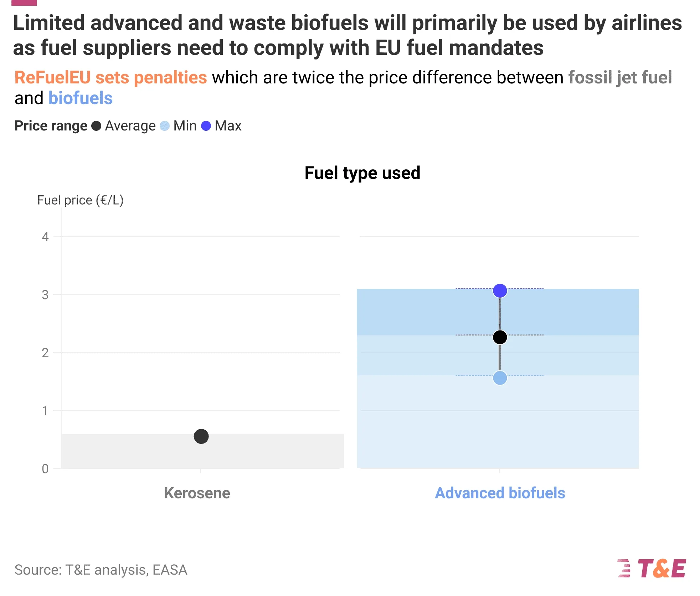
Task: Click the Advanced biofuels axis label
Action: click(500, 493)
